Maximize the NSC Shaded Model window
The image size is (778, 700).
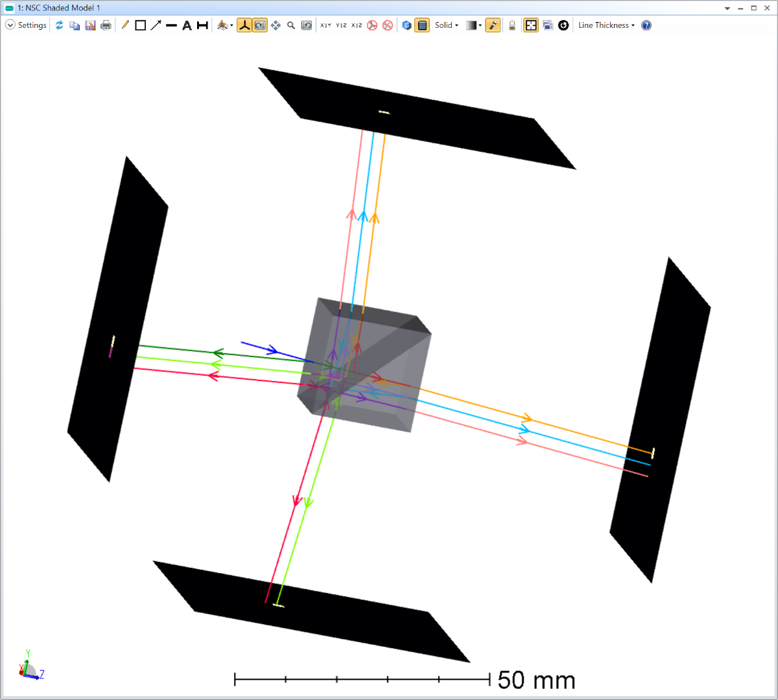(x=754, y=8)
